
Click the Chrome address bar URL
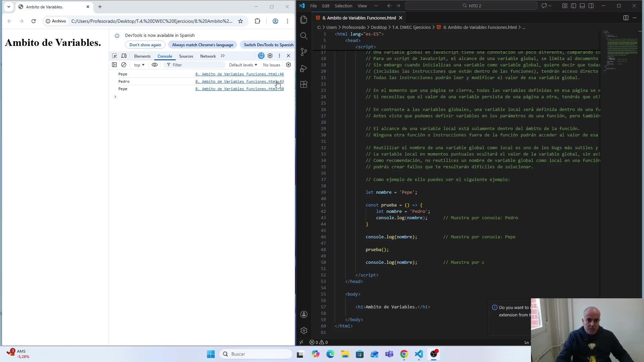(152, 21)
